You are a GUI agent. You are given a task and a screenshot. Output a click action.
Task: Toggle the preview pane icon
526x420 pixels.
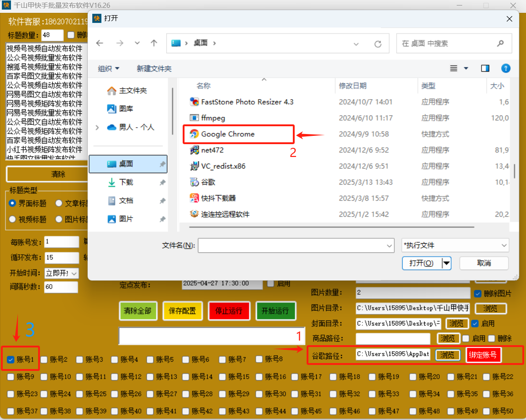pos(485,68)
